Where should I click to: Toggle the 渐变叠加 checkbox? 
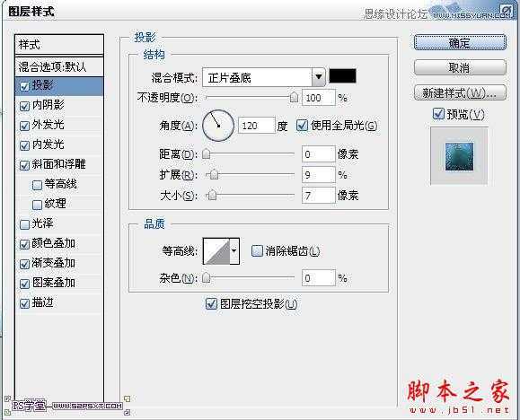coord(24,264)
